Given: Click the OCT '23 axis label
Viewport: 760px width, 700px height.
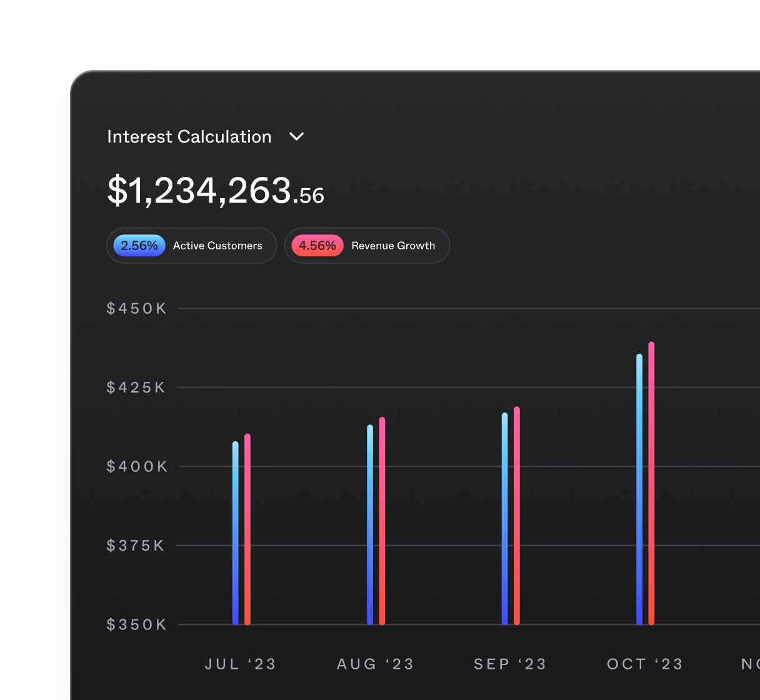Looking at the screenshot, I should tap(645, 664).
